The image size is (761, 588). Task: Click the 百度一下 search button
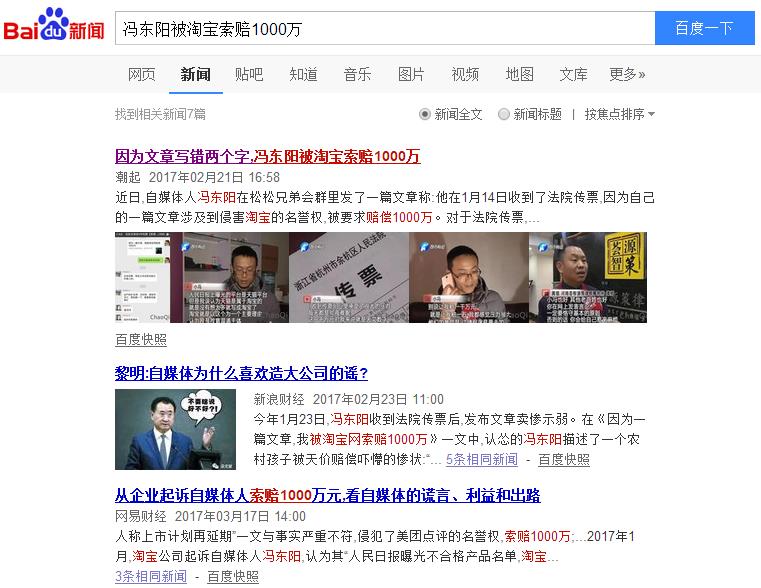click(704, 28)
